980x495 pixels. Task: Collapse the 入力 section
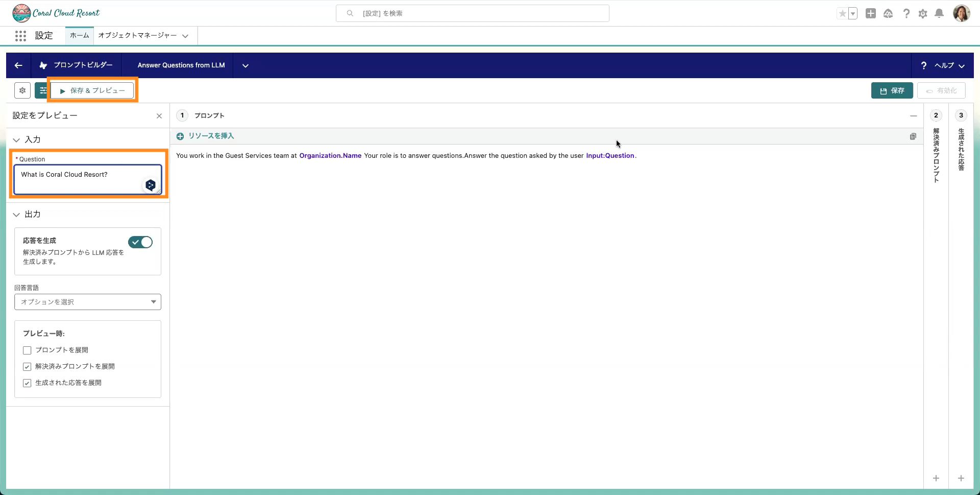pos(16,140)
